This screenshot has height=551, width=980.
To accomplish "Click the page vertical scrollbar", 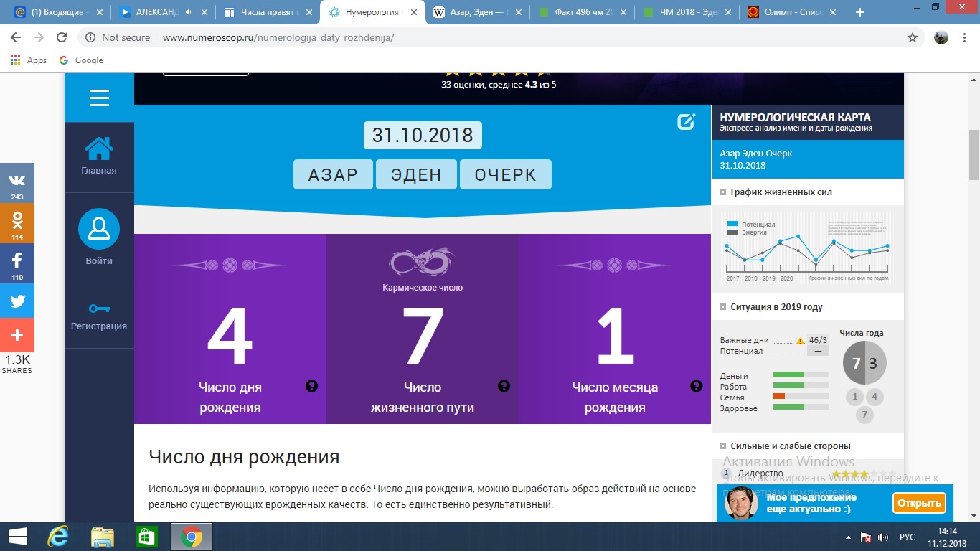I will click(974, 154).
